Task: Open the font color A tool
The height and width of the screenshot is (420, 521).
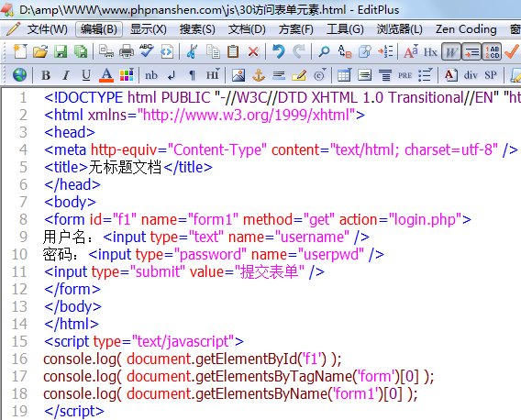Action: pos(106,75)
